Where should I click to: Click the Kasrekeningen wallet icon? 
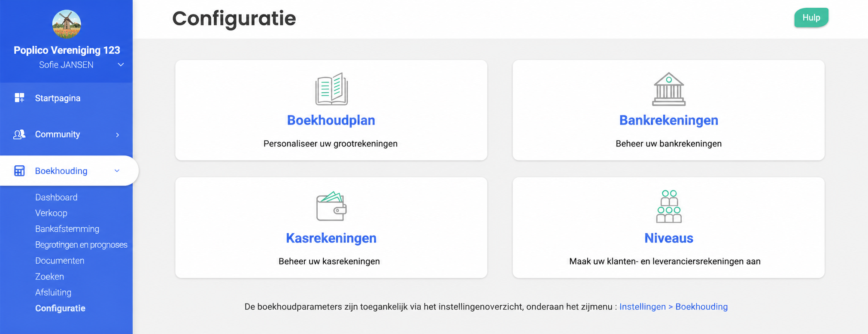pos(331,206)
